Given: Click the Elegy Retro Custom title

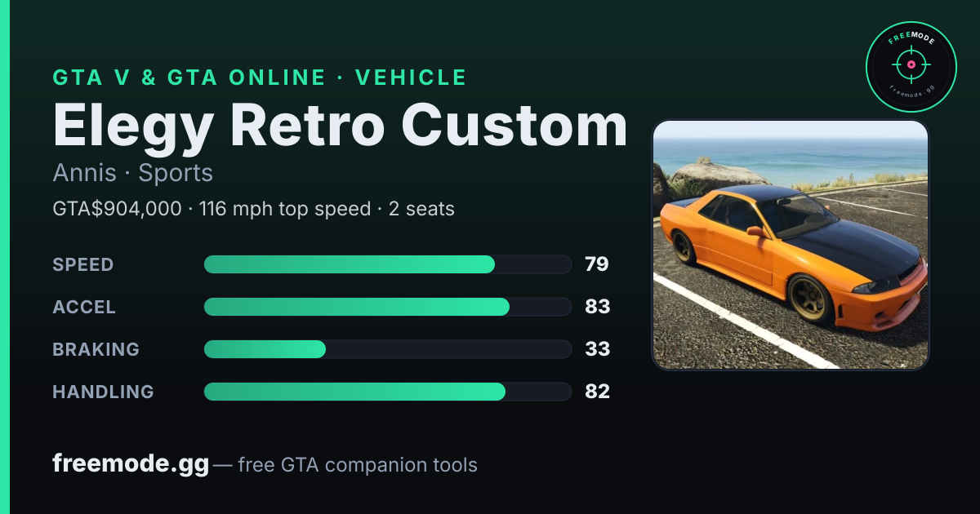Looking at the screenshot, I should click(340, 125).
